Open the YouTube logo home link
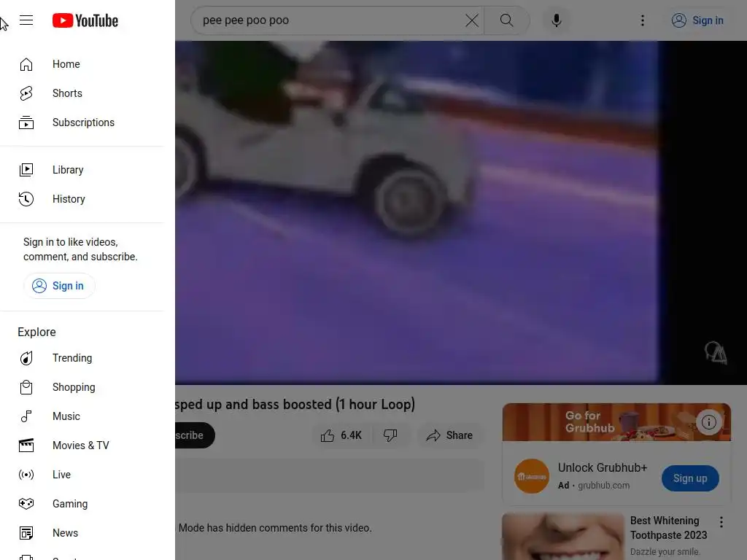 click(85, 20)
